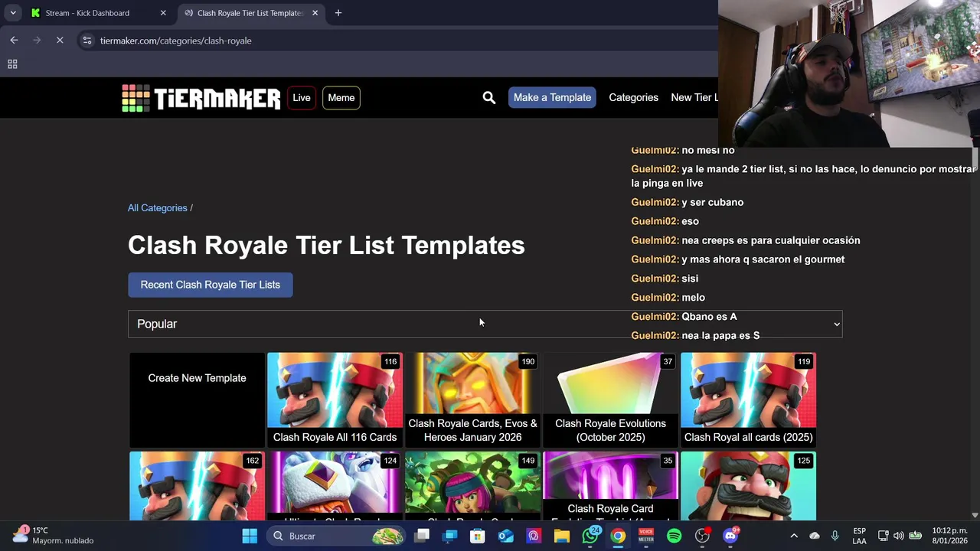Click the TierMaker logo
This screenshot has width=980, height=551.
coord(201,98)
